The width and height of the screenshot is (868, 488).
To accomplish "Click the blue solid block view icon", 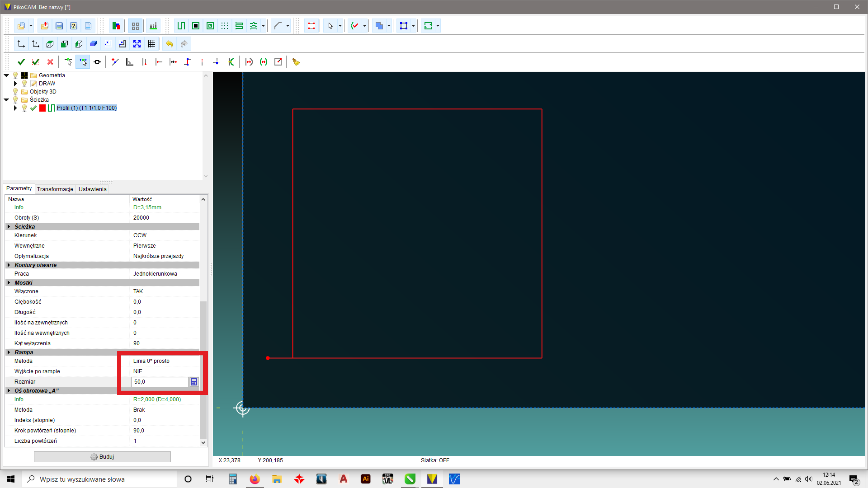I will tap(93, 44).
